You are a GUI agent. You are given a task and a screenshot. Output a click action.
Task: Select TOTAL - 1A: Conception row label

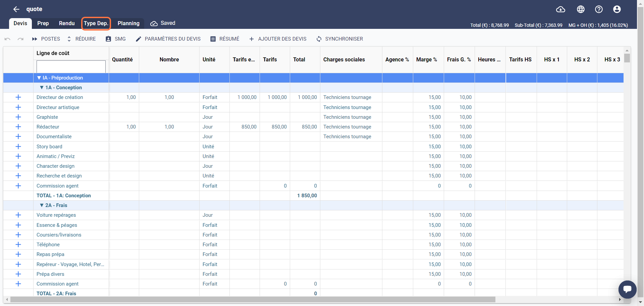pos(64,196)
